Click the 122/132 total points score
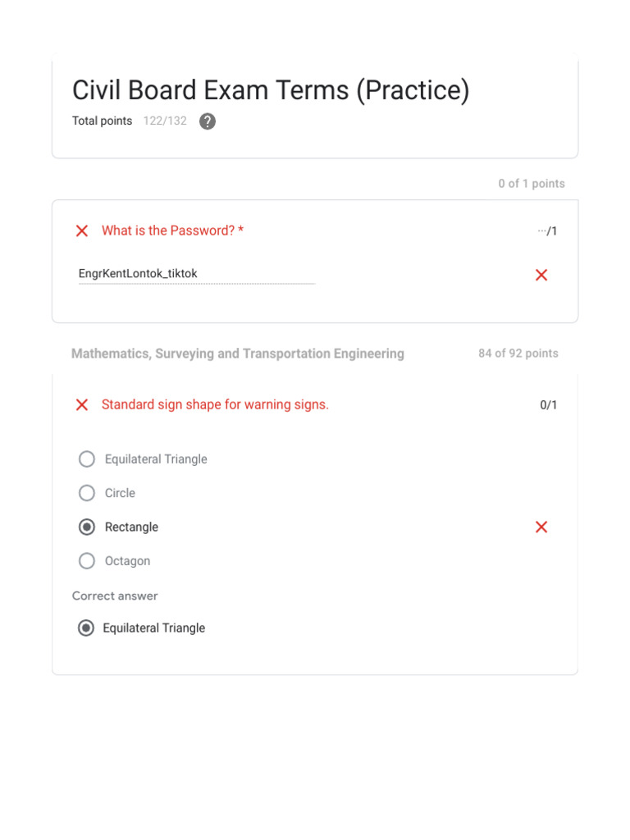 165,121
